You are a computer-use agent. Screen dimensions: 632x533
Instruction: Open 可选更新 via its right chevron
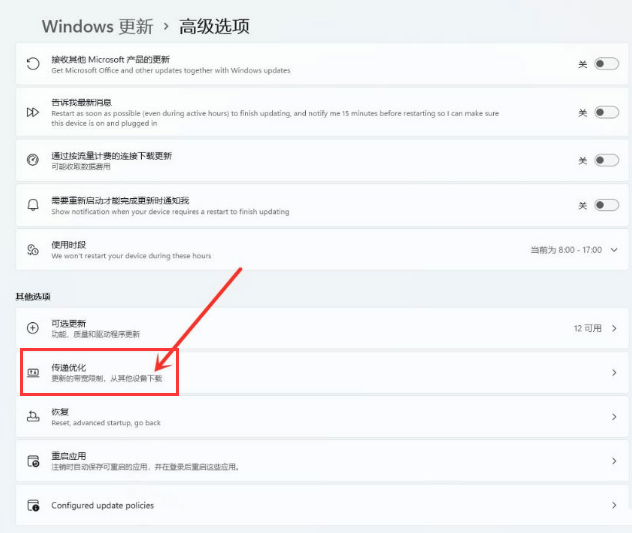coord(614,328)
